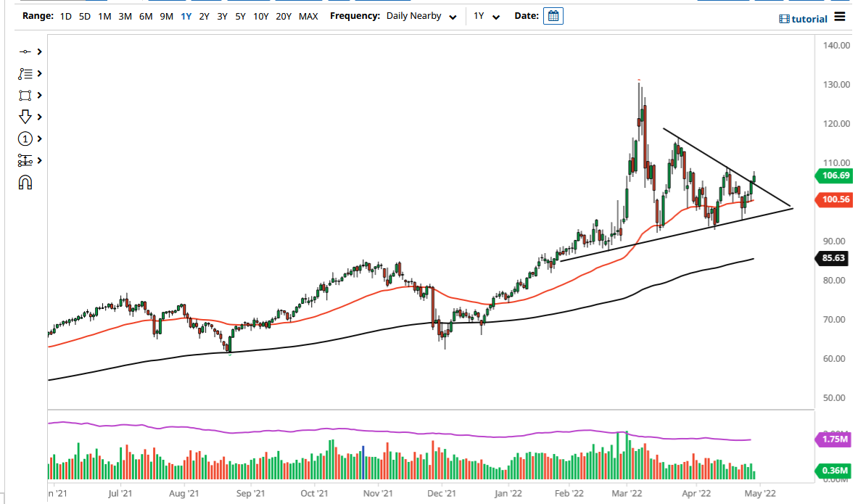This screenshot has height=504, width=858.
Task: Select the measurement tool
Action: coord(24,160)
